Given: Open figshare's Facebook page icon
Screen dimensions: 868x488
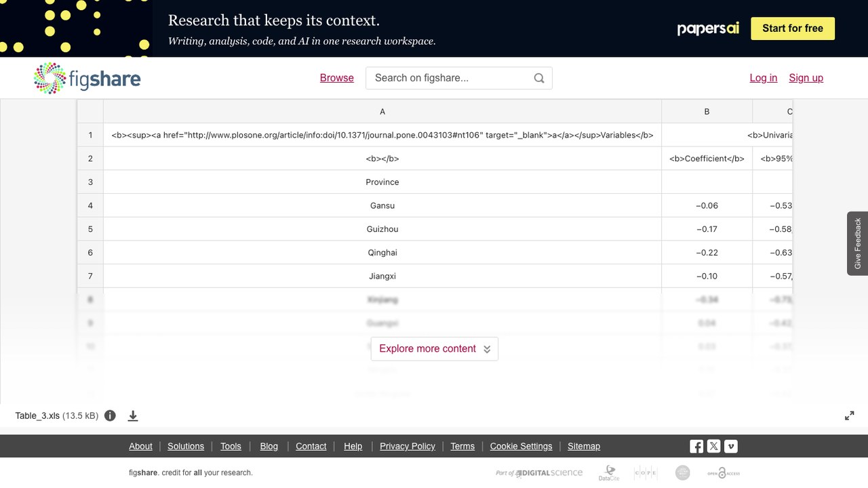Looking at the screenshot, I should (696, 446).
